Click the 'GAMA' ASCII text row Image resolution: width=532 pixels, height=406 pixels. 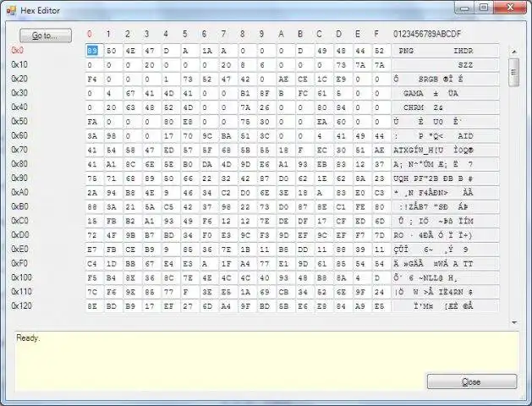tap(445, 93)
